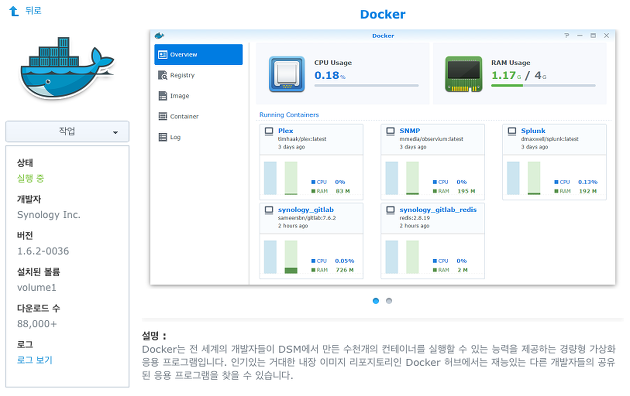630x396 pixels.
Task: Click the Plex CPU and RAM bar chart
Action: (x=280, y=178)
